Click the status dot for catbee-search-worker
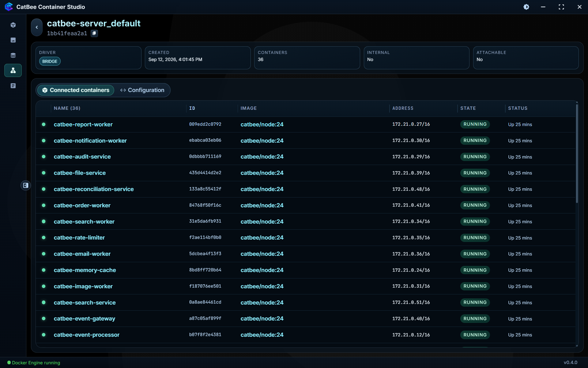Viewport: 588px width, 368px height. 44,221
